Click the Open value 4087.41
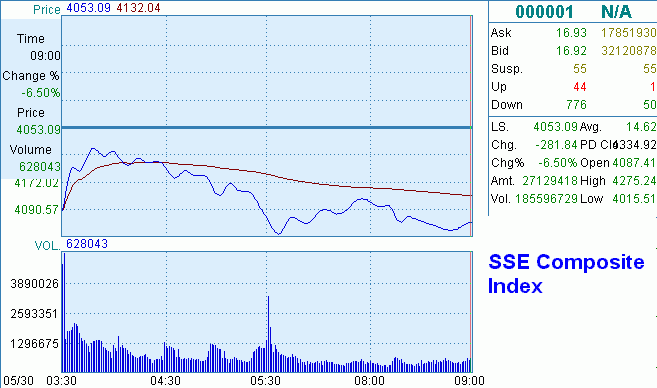Viewport: 657px width, 388px height. tap(634, 163)
